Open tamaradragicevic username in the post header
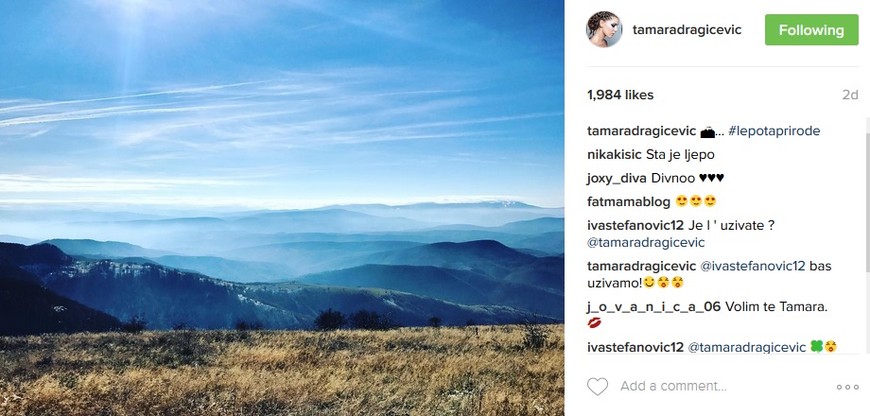The image size is (870, 416). coord(687,30)
